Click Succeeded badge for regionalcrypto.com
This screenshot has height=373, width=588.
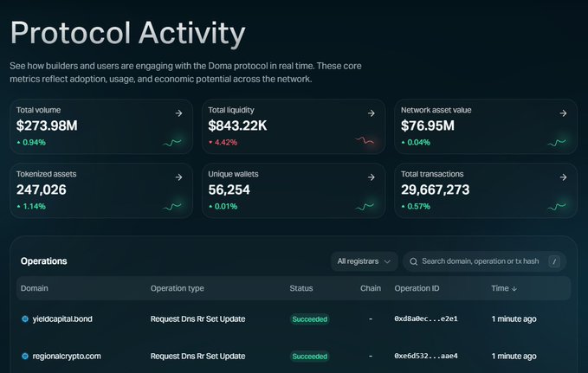pyautogui.click(x=310, y=357)
